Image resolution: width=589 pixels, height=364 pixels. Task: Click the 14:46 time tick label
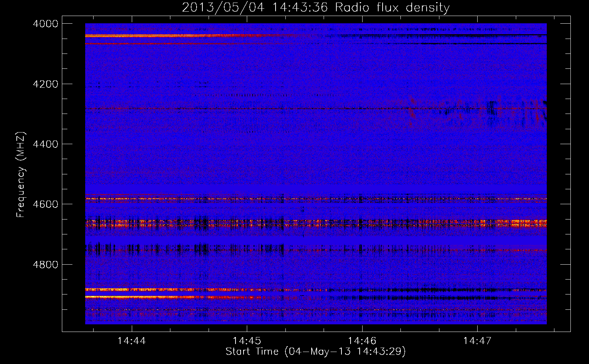tap(362, 341)
